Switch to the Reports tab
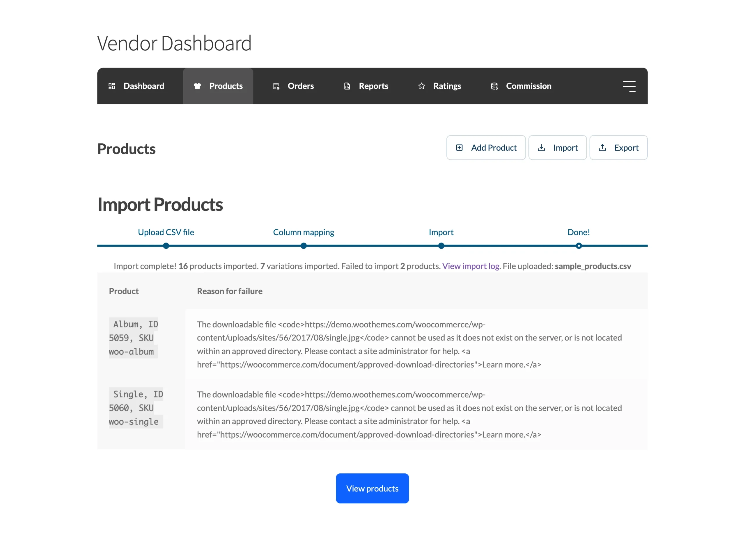745x560 pixels. click(x=366, y=86)
